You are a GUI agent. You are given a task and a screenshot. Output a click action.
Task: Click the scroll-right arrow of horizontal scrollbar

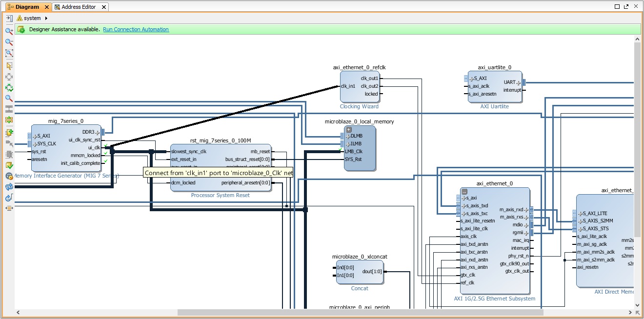pos(629,312)
